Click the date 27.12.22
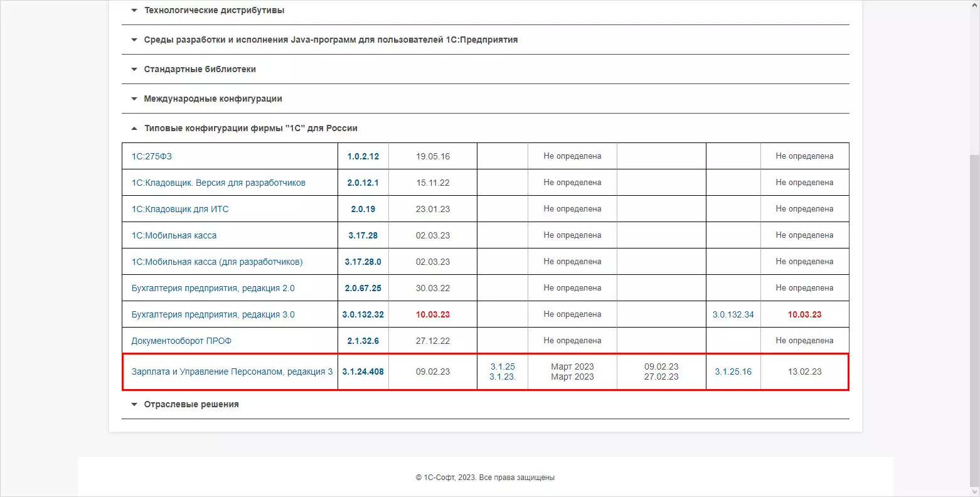 click(x=433, y=341)
